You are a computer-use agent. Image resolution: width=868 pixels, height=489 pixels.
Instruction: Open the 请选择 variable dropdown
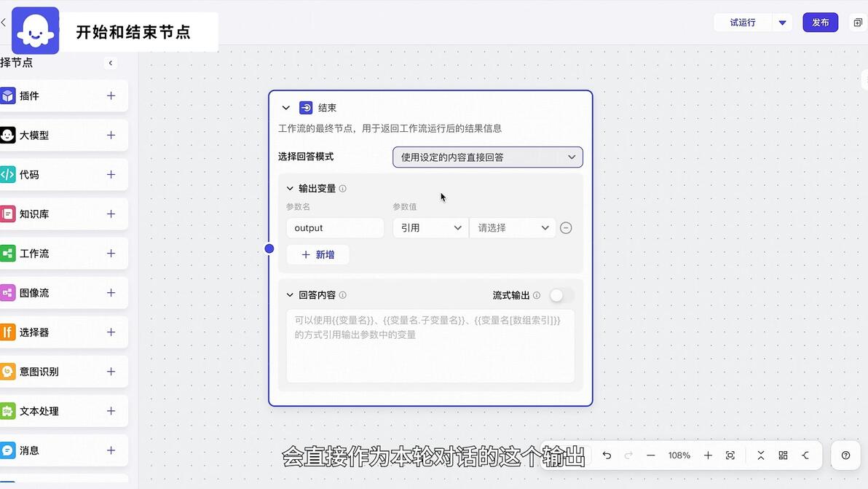pyautogui.click(x=513, y=227)
